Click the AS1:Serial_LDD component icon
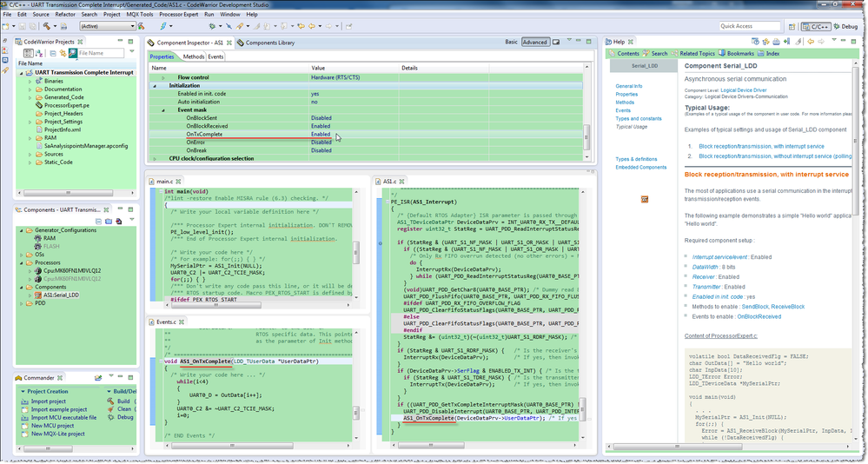Image resolution: width=868 pixels, height=464 pixels. coord(38,295)
